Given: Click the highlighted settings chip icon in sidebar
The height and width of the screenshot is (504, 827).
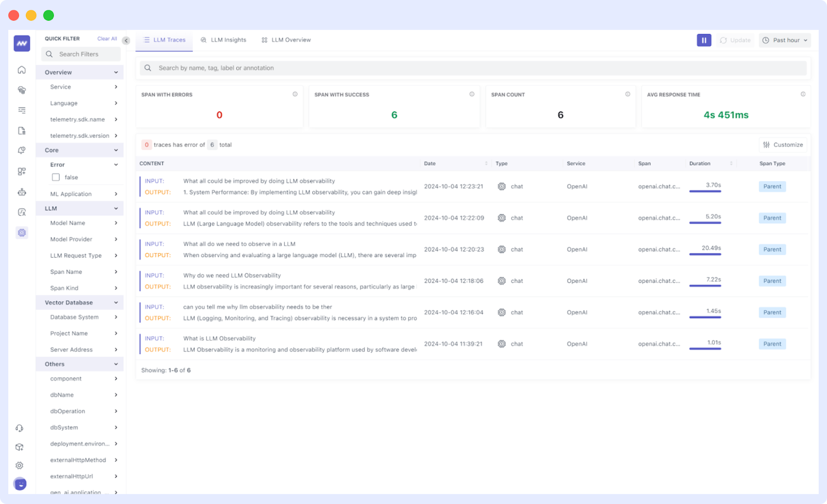Looking at the screenshot, I should 21,232.
